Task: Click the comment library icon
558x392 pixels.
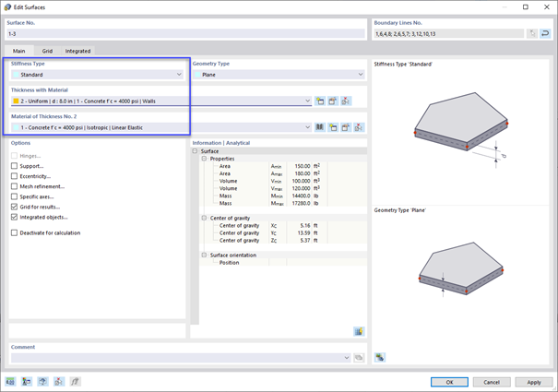Action: (359, 358)
